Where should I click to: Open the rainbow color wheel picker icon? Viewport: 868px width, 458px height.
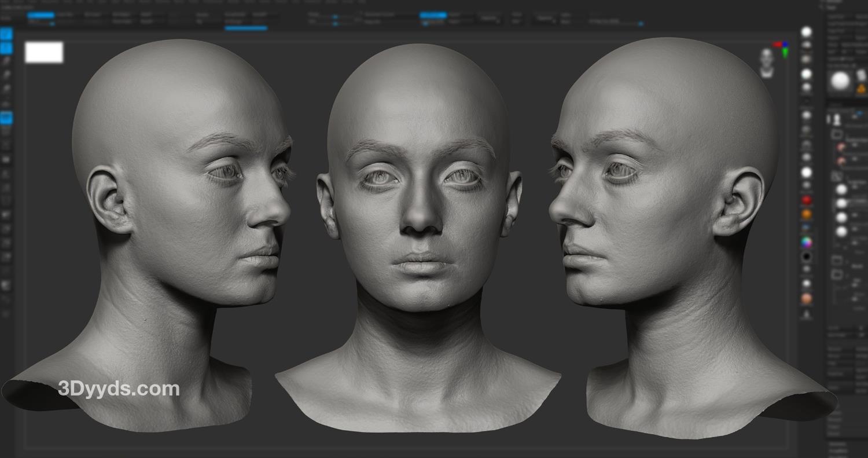point(806,242)
